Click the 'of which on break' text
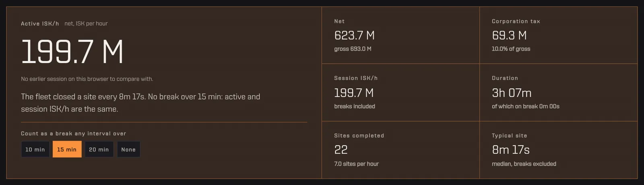This screenshot has height=185, width=644. pos(526,106)
